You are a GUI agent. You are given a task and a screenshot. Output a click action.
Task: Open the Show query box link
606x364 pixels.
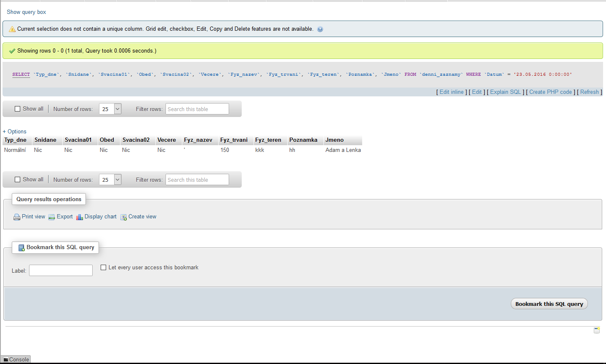pyautogui.click(x=26, y=12)
